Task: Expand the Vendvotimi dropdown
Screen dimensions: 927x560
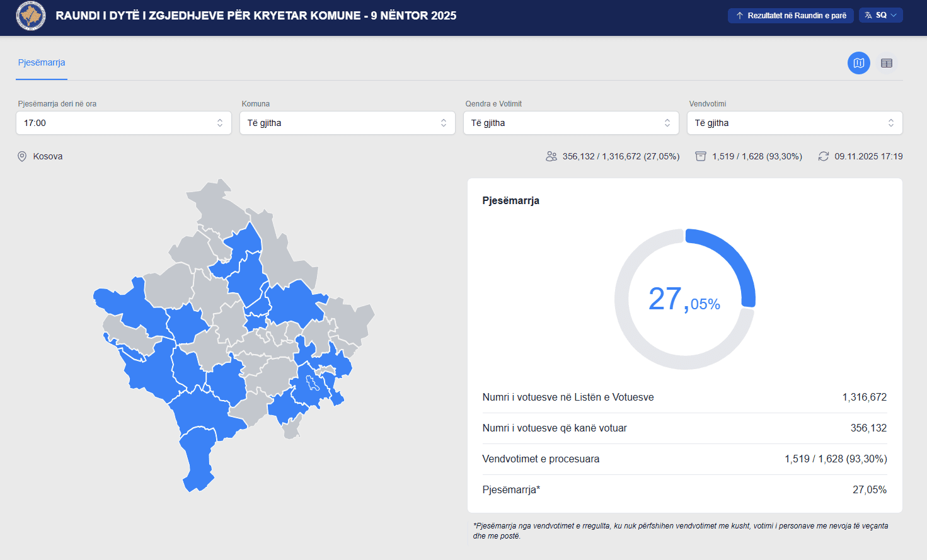Action: pos(795,123)
